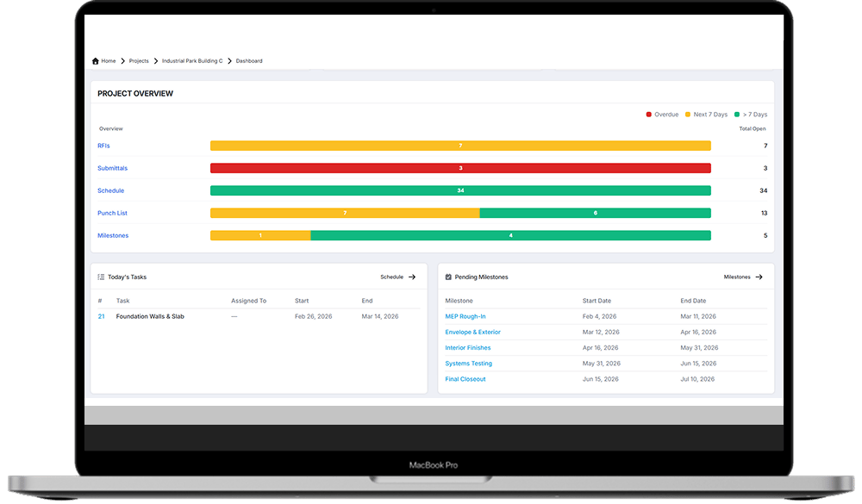Click the arrow icon next to Milestones
Viewport: 862px width, 504px height.
tap(759, 277)
